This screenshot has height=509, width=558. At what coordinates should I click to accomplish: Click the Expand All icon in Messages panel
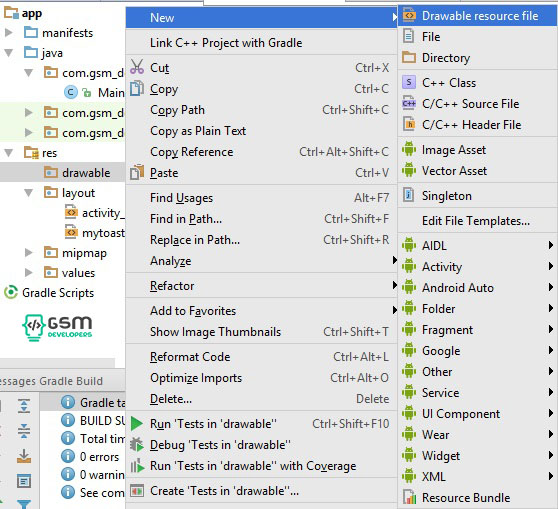pyautogui.click(x=24, y=406)
